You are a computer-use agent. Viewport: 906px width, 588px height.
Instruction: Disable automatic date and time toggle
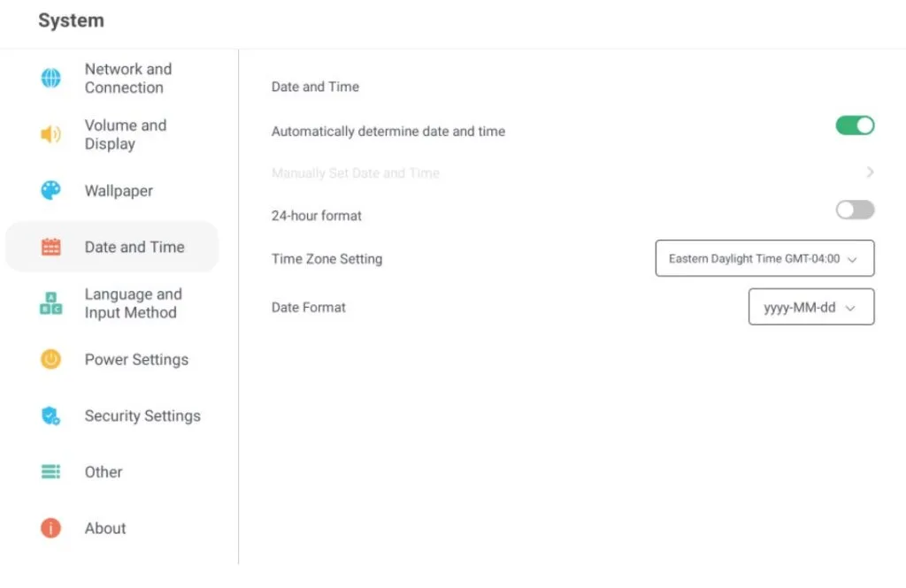(x=855, y=126)
